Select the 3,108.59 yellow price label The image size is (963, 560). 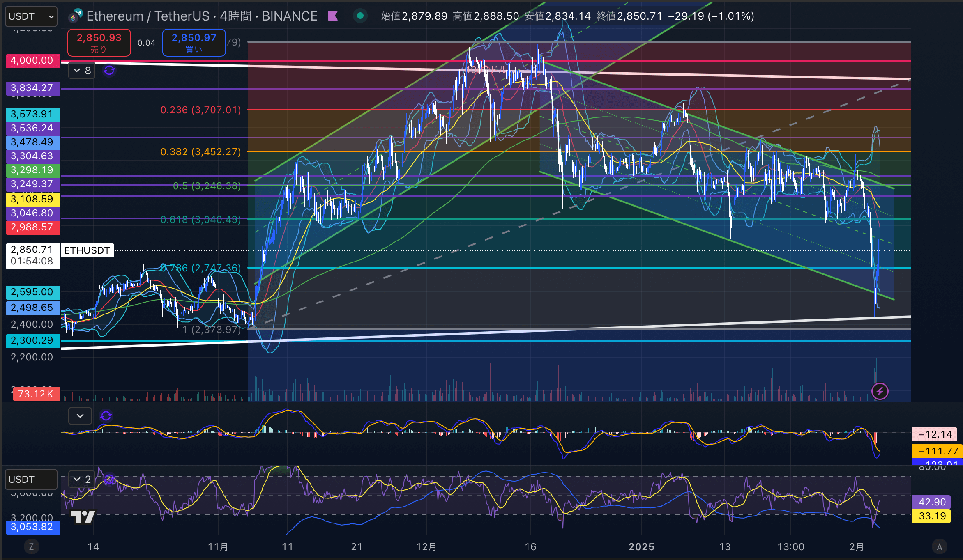32,199
